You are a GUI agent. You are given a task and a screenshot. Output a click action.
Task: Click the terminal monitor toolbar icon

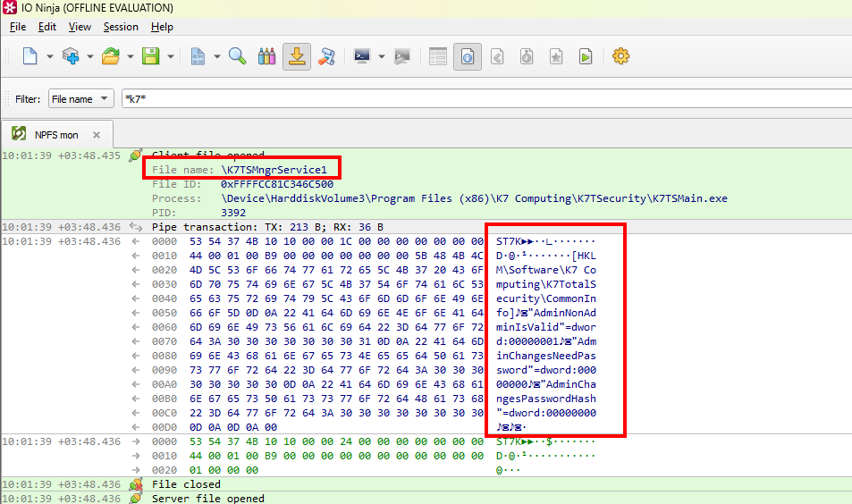363,56
